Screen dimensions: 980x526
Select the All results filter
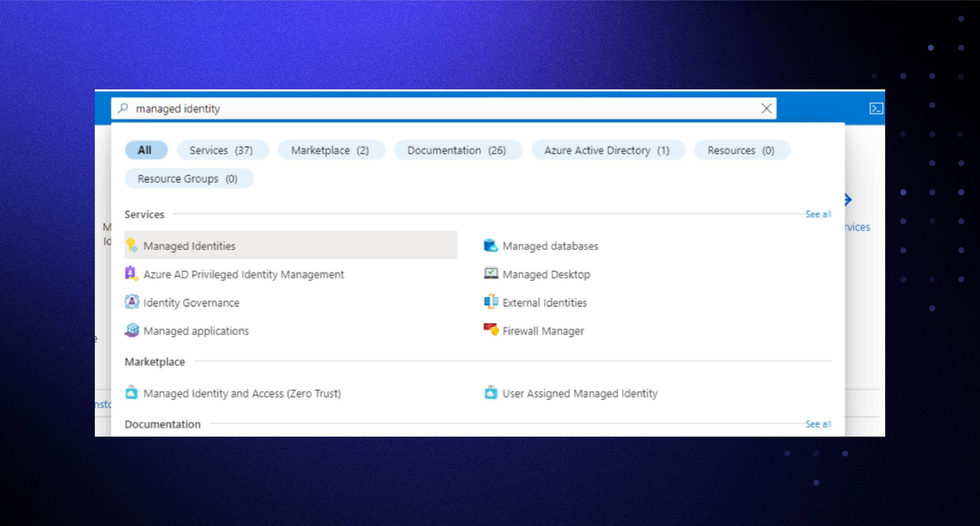tap(146, 150)
